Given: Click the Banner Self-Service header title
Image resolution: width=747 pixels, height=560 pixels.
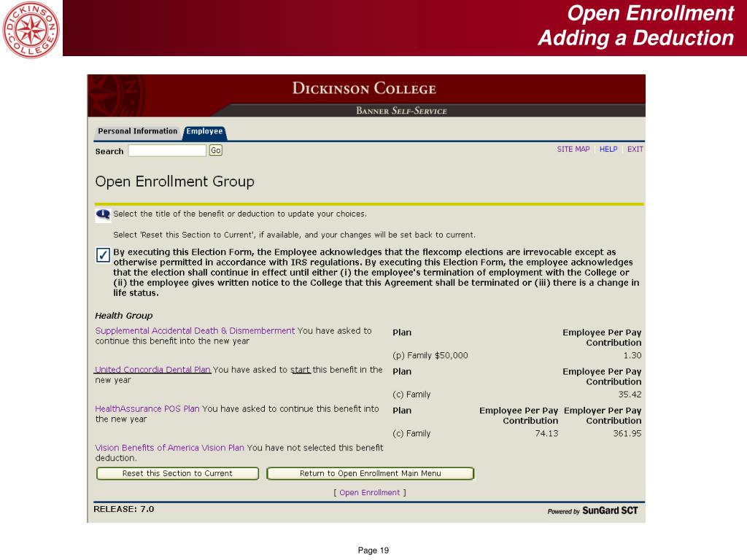Looking at the screenshot, I should (402, 111).
